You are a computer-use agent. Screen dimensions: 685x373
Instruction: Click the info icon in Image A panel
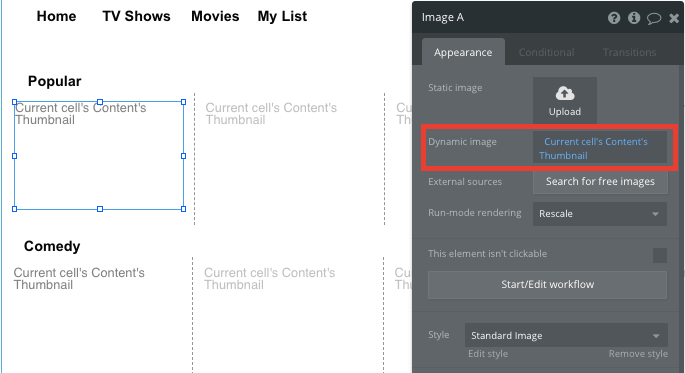(x=634, y=18)
